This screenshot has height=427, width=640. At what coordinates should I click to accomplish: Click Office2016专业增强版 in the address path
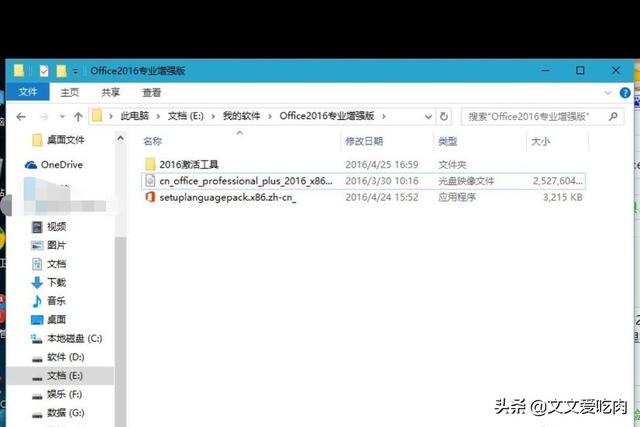(327, 116)
